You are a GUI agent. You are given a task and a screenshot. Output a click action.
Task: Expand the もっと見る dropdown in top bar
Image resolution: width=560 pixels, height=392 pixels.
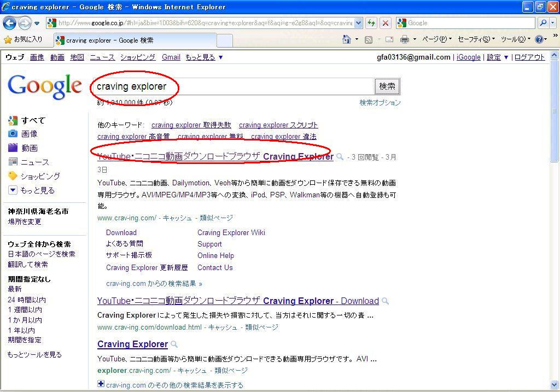tap(204, 57)
